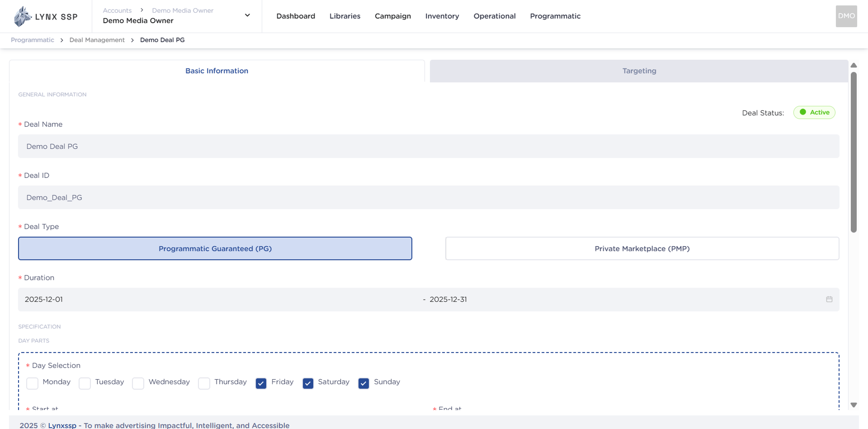Click the Deal ID input field

click(x=429, y=197)
